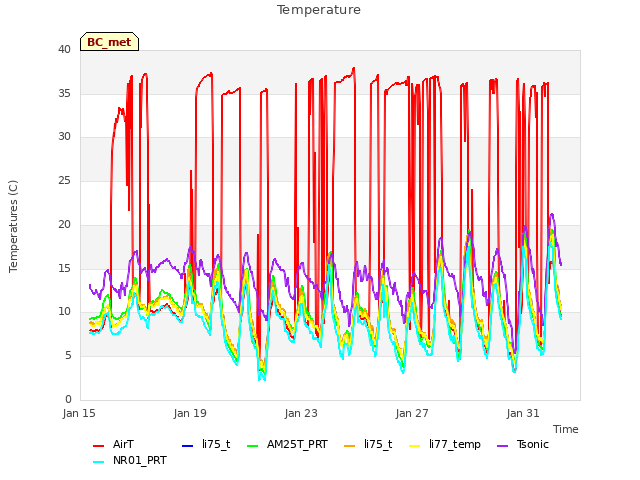Click the yellow li77_temp legend marker
This screenshot has width=640, height=480.
(415, 445)
